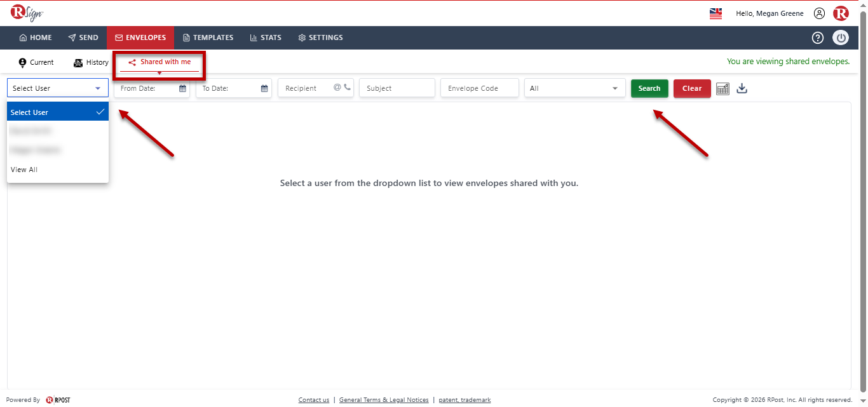This screenshot has height=407, width=868.
Task: Choose the highlighted Select User option
Action: [x=58, y=112]
